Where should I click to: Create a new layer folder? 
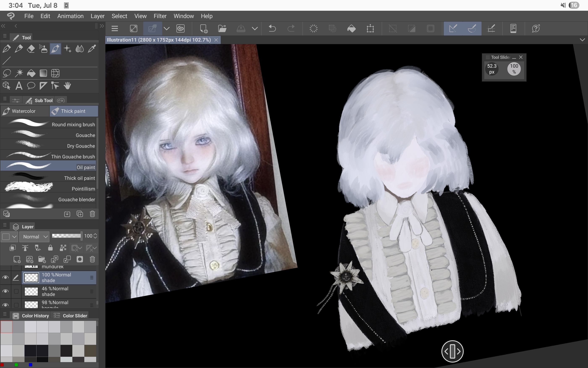pos(42,259)
